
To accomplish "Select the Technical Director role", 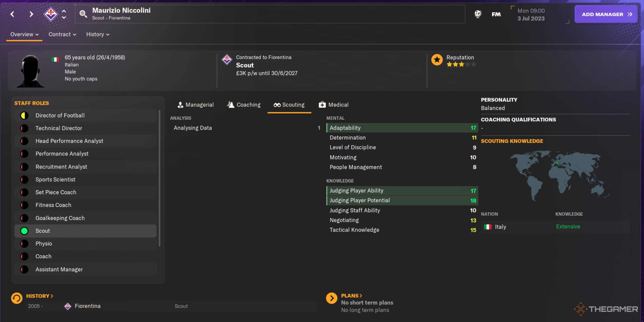I will (x=86, y=128).
